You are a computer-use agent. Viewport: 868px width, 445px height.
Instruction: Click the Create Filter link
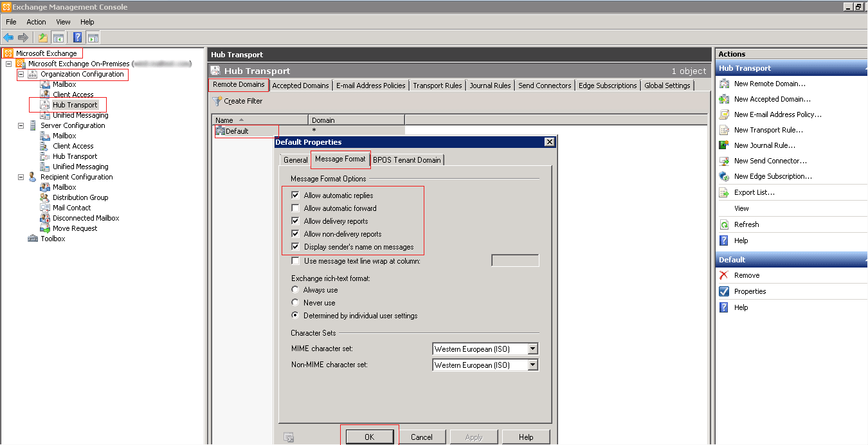(x=243, y=101)
